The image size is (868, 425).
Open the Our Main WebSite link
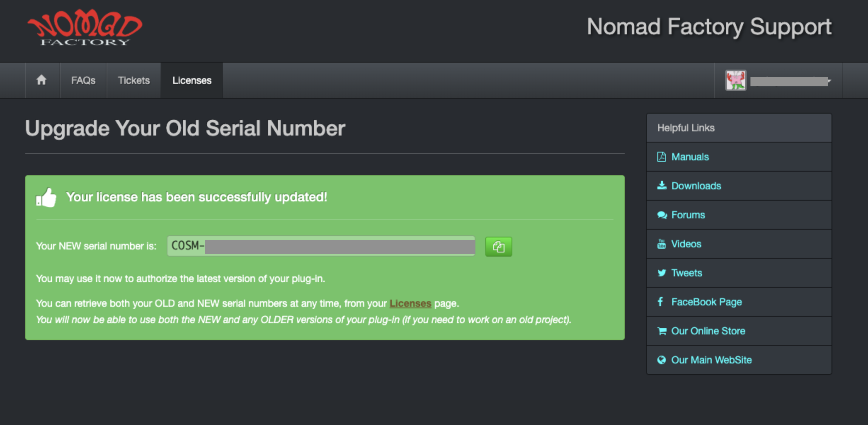click(x=712, y=360)
